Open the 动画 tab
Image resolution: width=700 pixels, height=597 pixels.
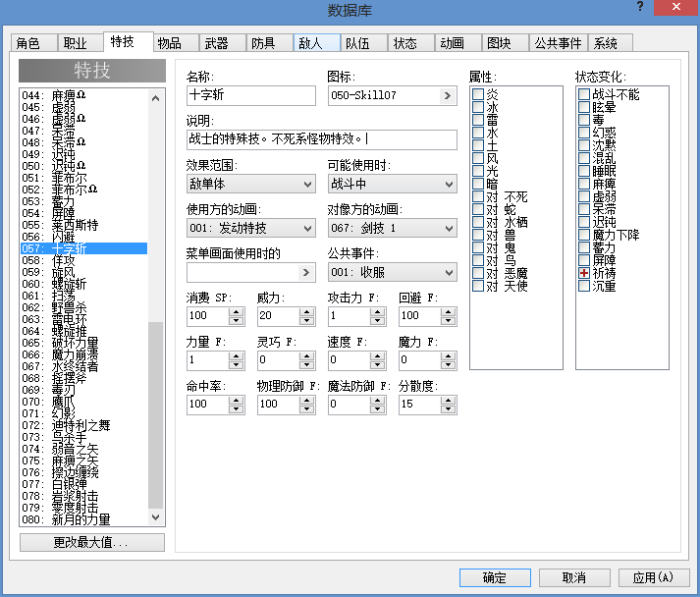(458, 43)
